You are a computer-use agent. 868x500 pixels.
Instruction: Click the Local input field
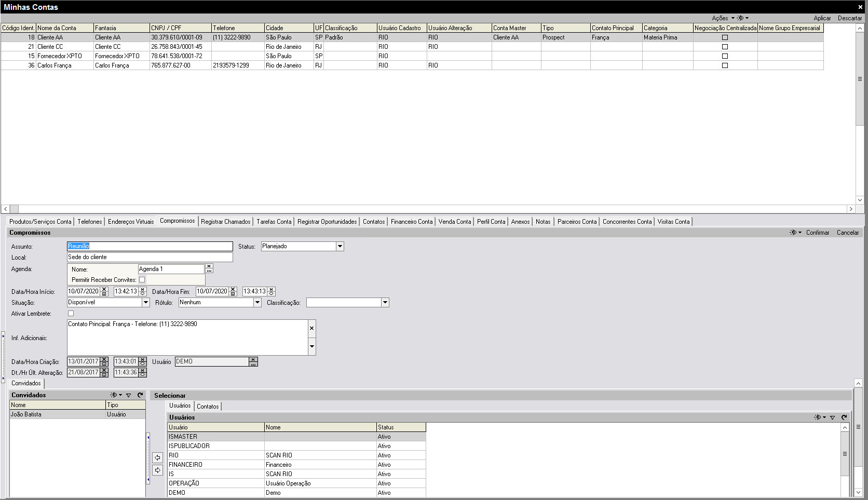(150, 258)
